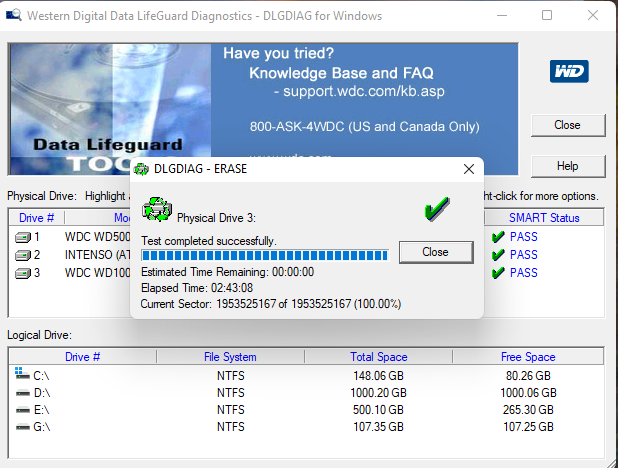This screenshot has height=468, width=618.
Task: Click PASS text for drive 2
Action: pos(523,255)
